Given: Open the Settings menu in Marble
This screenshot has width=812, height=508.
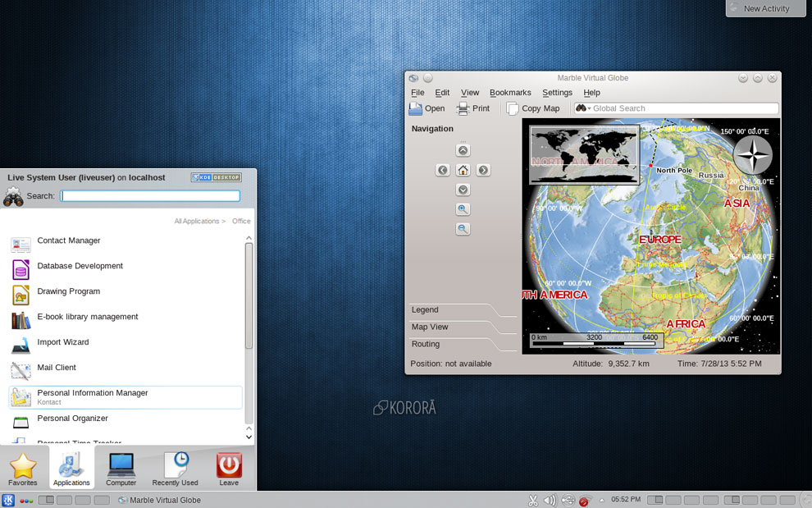Looking at the screenshot, I should [x=557, y=92].
